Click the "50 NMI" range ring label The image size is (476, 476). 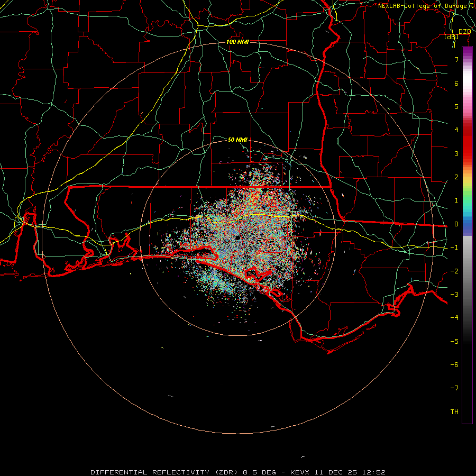coord(237,140)
